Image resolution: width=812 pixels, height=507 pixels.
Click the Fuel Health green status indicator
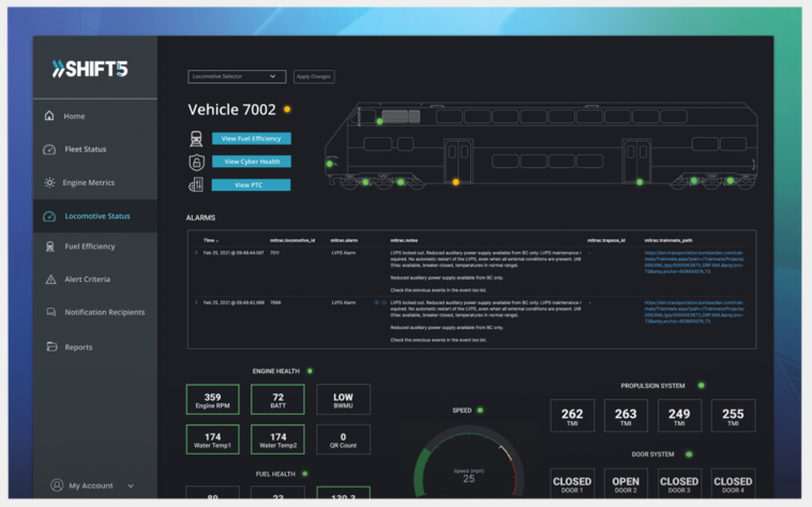point(304,474)
